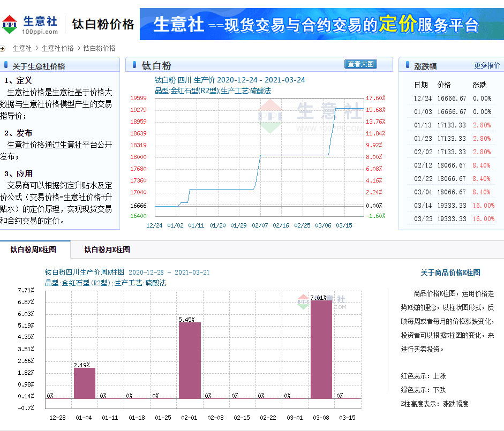Open 生意社 breadcrumb link

[x=22, y=49]
